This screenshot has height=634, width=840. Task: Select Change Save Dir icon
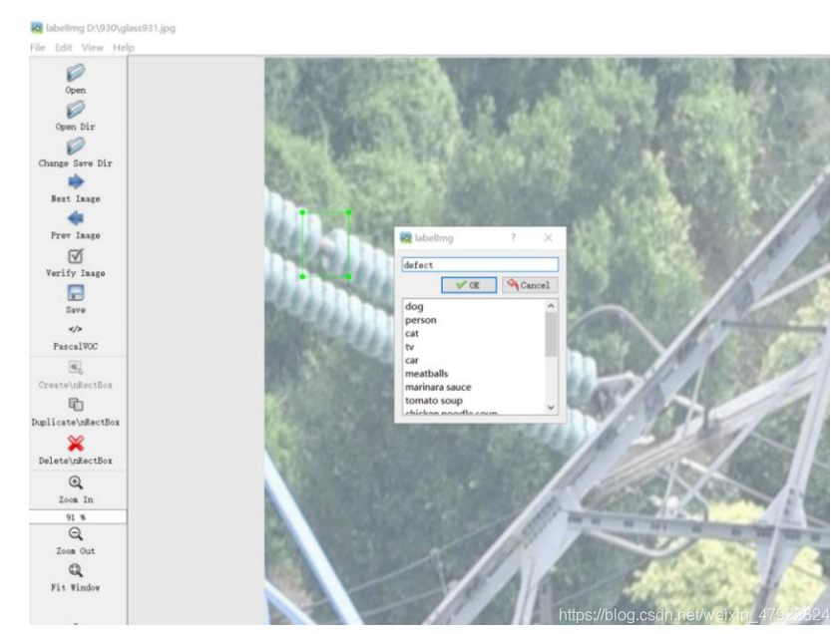76,146
